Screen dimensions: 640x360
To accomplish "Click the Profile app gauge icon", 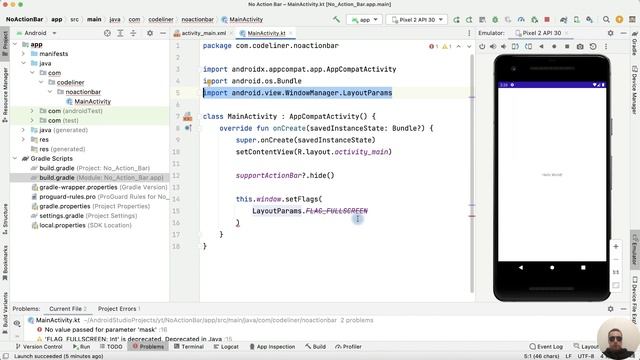I will [x=521, y=20].
